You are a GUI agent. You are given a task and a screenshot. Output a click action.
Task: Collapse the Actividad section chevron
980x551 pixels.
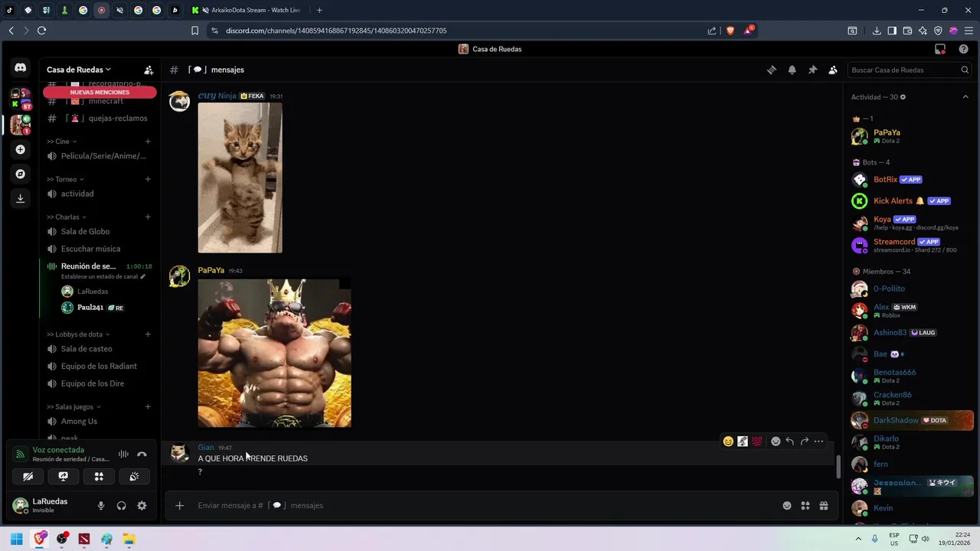tap(965, 97)
